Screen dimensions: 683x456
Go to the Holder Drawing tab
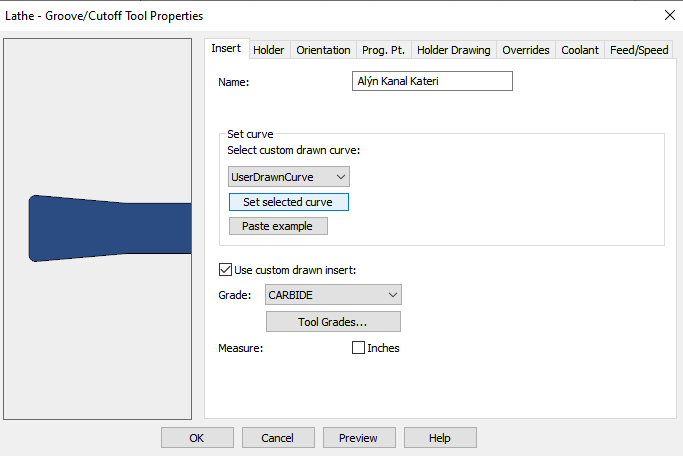click(453, 50)
